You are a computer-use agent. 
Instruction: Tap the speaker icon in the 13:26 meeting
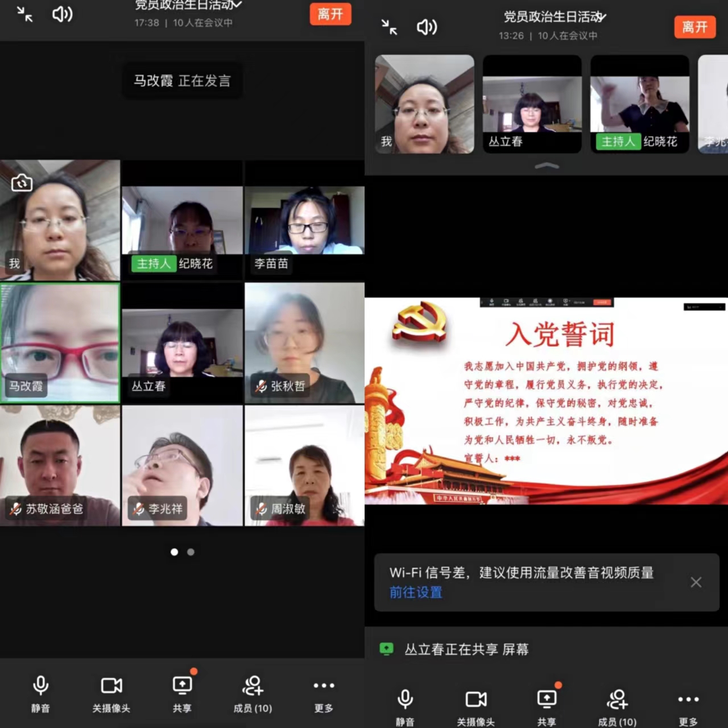(x=427, y=27)
